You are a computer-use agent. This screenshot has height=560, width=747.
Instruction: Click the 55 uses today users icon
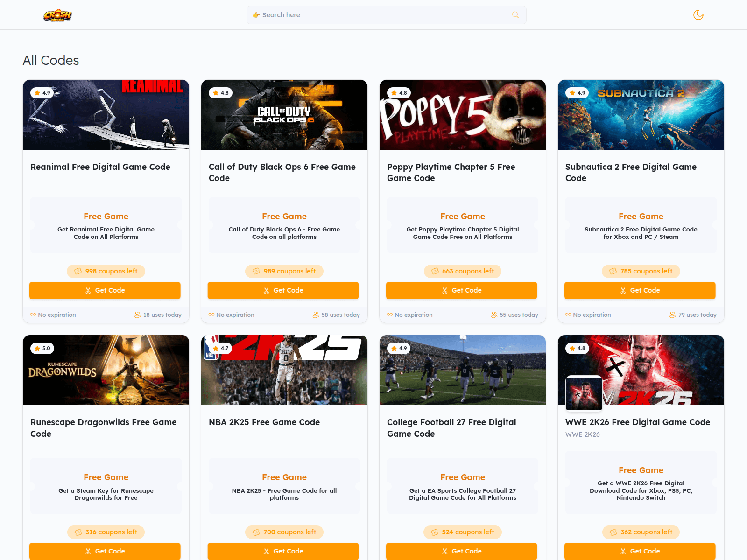[494, 315]
